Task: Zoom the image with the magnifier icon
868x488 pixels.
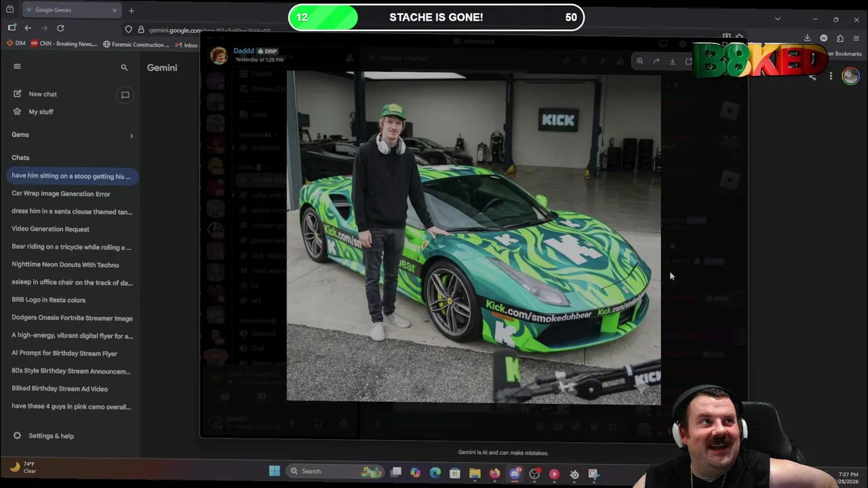Action: [x=639, y=61]
